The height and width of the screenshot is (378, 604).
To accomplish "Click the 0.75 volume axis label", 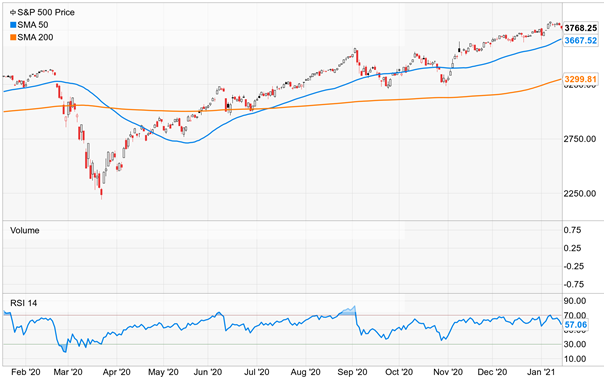I will pos(572,230).
